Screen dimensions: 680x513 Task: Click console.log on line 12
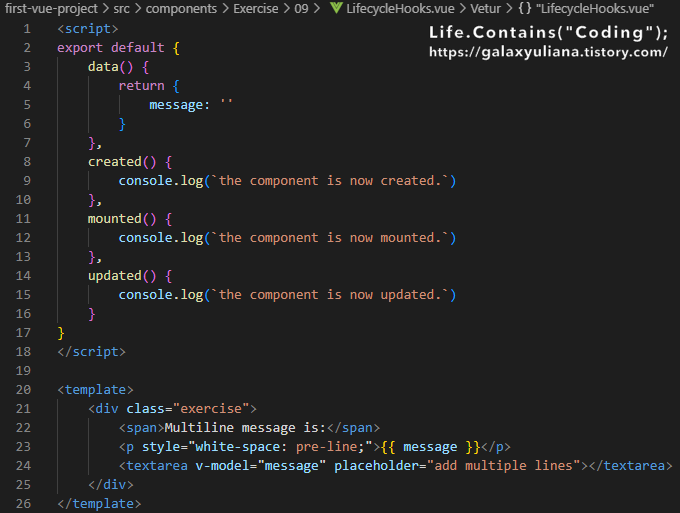pos(161,238)
